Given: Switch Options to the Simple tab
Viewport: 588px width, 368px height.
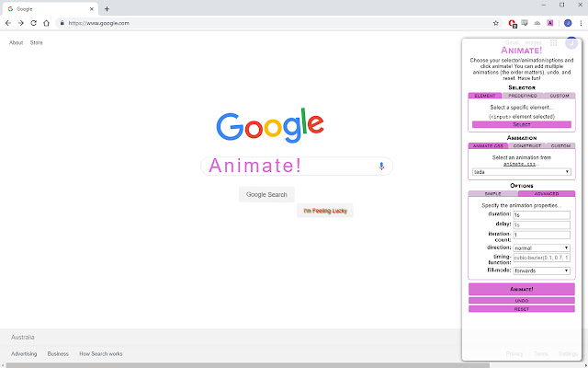Looking at the screenshot, I should [492, 194].
